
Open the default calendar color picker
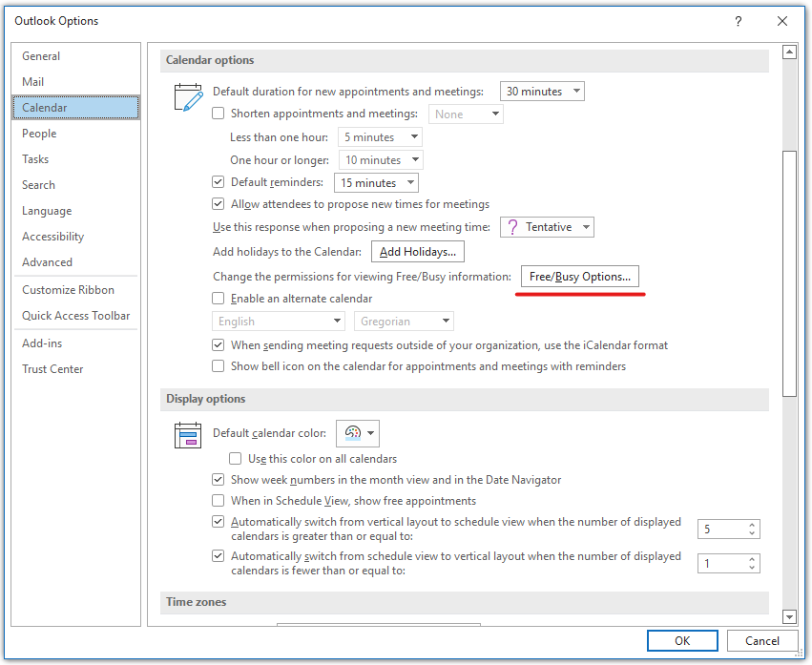click(x=358, y=433)
